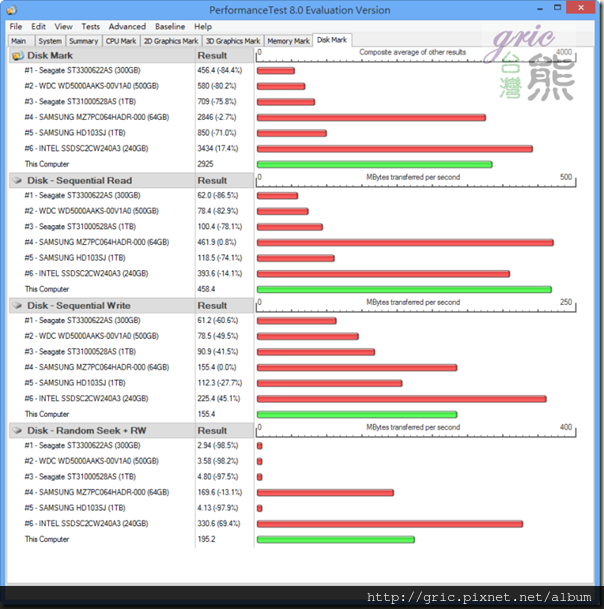Click Sequential Write result 225.4 (45.1%)
Image resolution: width=604 pixels, height=609 pixels.
pos(219,398)
